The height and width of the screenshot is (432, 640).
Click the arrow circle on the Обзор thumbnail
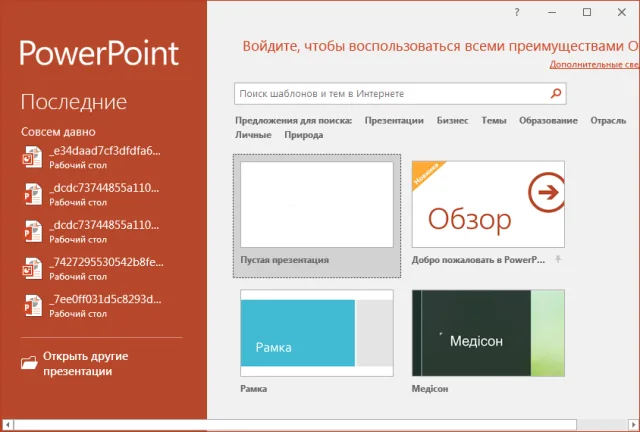(547, 192)
